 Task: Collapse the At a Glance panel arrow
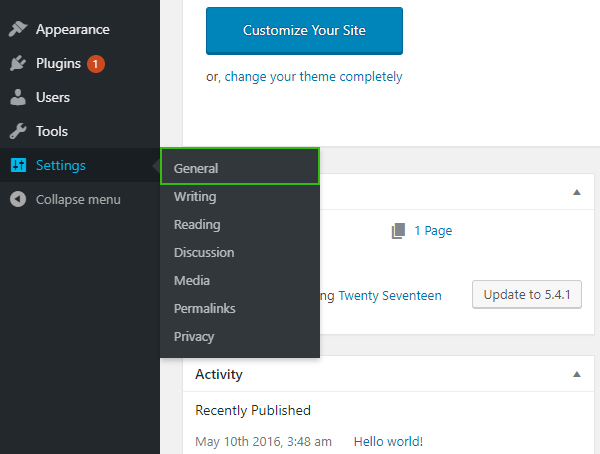[x=576, y=191]
